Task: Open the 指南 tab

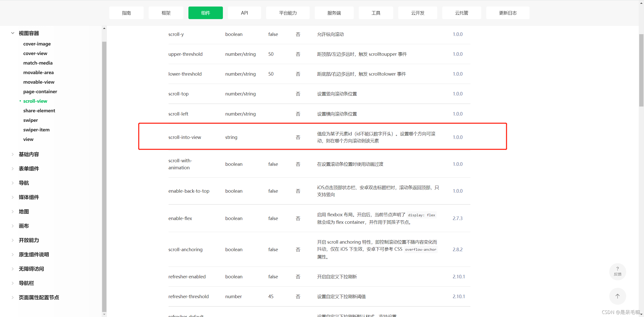Action: pos(126,13)
